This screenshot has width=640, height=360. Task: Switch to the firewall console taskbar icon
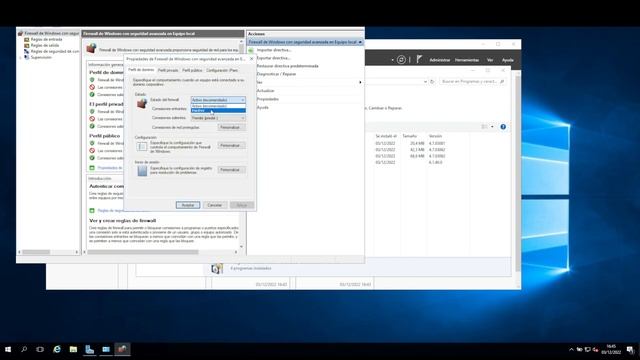point(122,349)
